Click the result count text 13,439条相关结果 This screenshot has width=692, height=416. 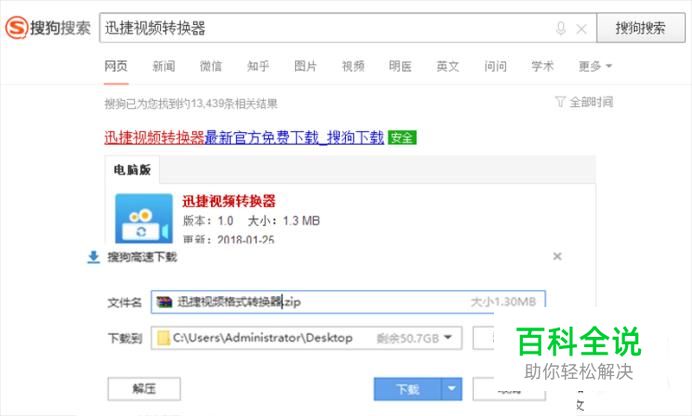pos(234,104)
